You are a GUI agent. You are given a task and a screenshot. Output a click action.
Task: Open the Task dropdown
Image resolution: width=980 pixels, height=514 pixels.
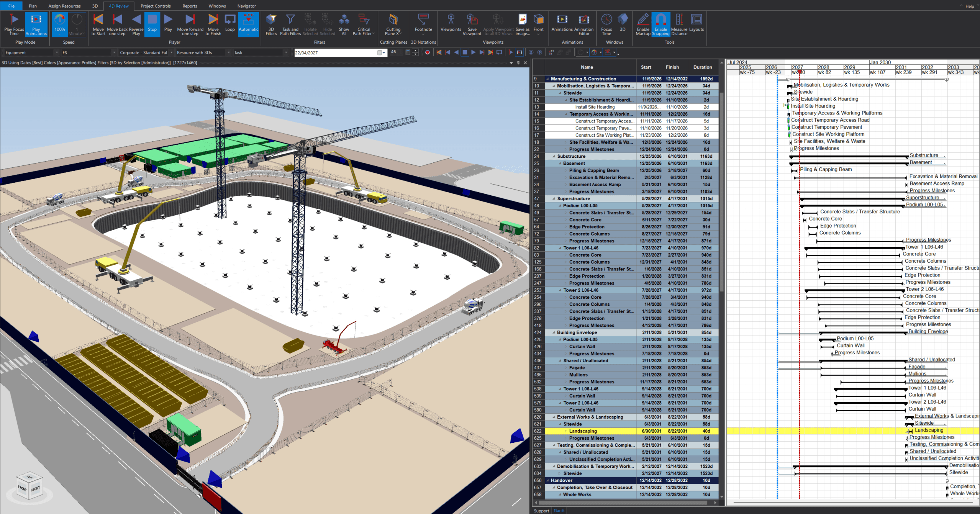pos(261,52)
